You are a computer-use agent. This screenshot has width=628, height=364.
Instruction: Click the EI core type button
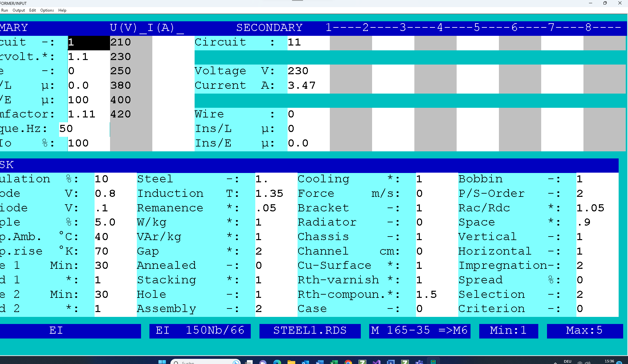click(x=70, y=331)
